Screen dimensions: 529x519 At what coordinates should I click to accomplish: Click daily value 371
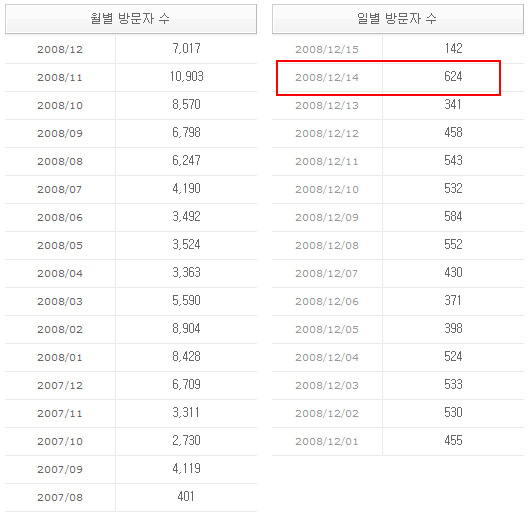[452, 301]
